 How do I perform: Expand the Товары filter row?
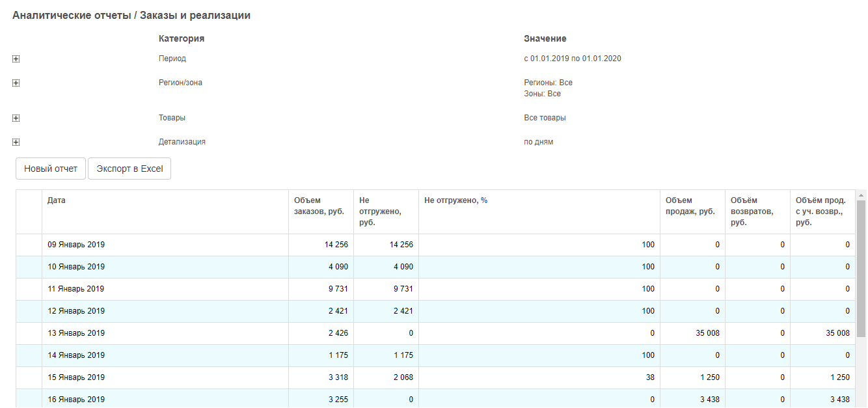tap(16, 118)
